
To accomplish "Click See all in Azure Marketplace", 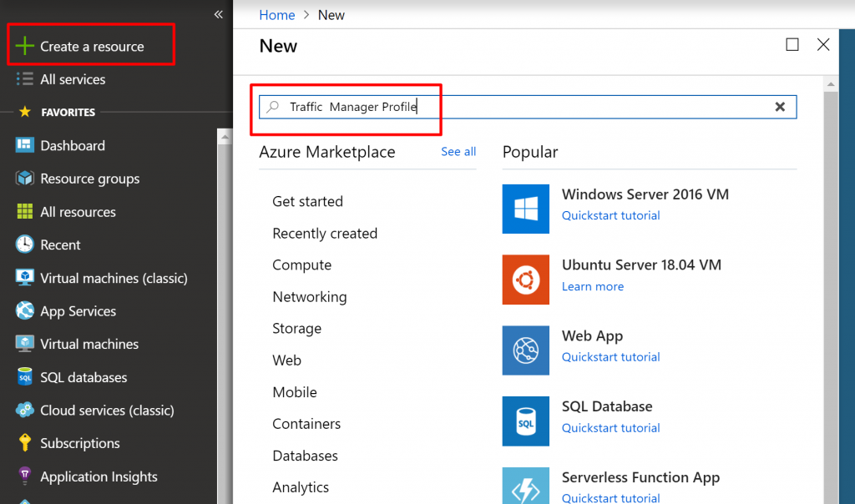I will click(458, 152).
